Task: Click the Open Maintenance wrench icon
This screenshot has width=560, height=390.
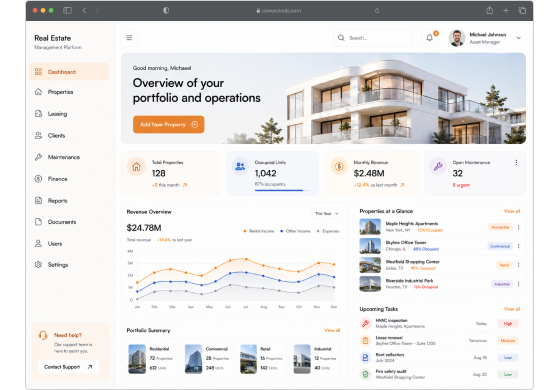Action: click(438, 166)
